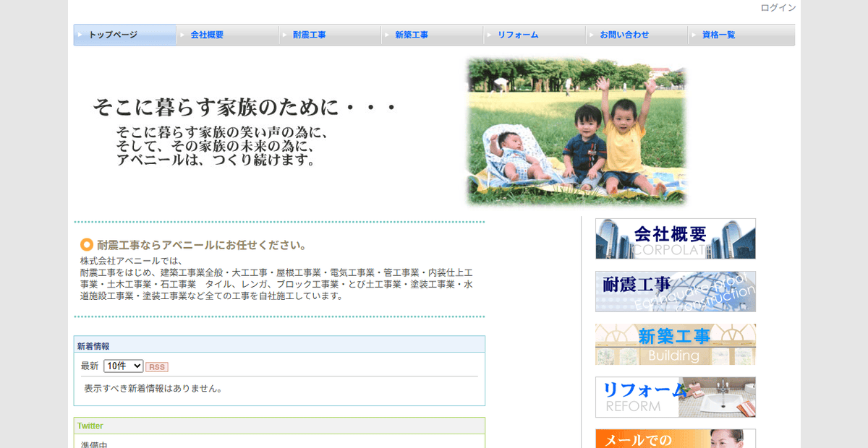Viewport: 868px width, 448px height.
Task: Click the RSS feed icon
Action: 158,367
